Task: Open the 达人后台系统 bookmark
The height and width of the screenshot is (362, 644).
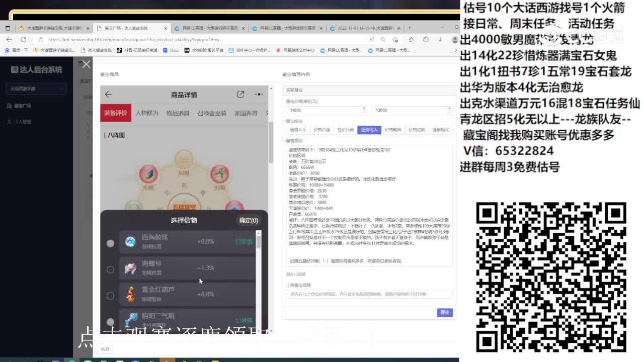Action: (96, 50)
